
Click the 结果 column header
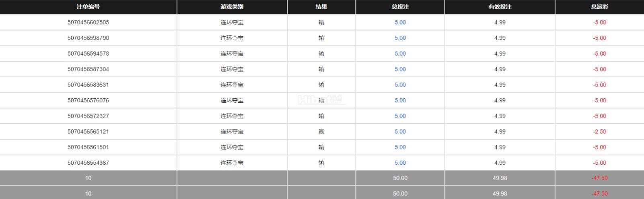click(321, 7)
